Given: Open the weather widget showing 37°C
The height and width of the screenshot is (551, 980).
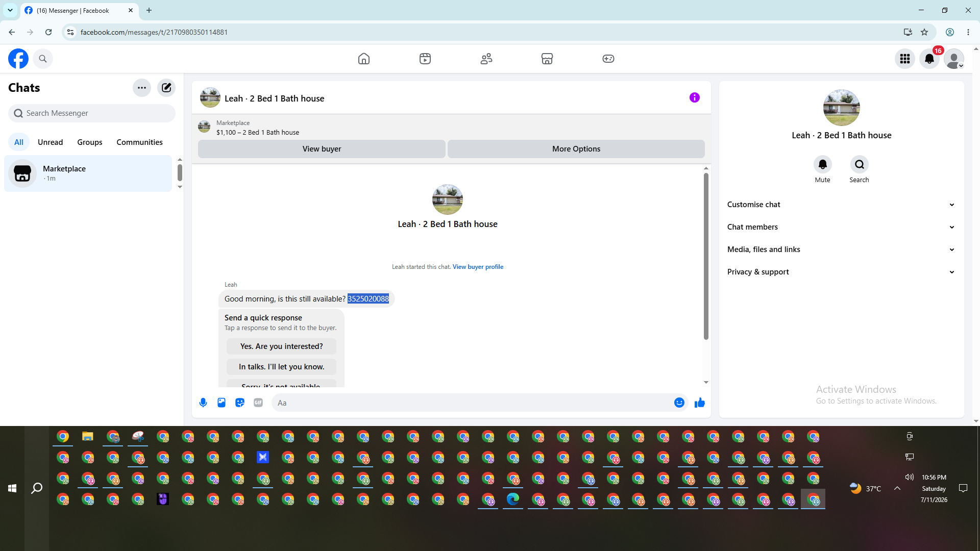Looking at the screenshot, I should point(865,488).
